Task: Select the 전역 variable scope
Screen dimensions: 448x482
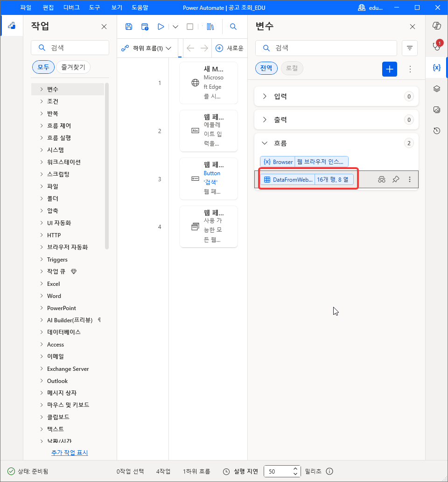Action: (x=266, y=68)
